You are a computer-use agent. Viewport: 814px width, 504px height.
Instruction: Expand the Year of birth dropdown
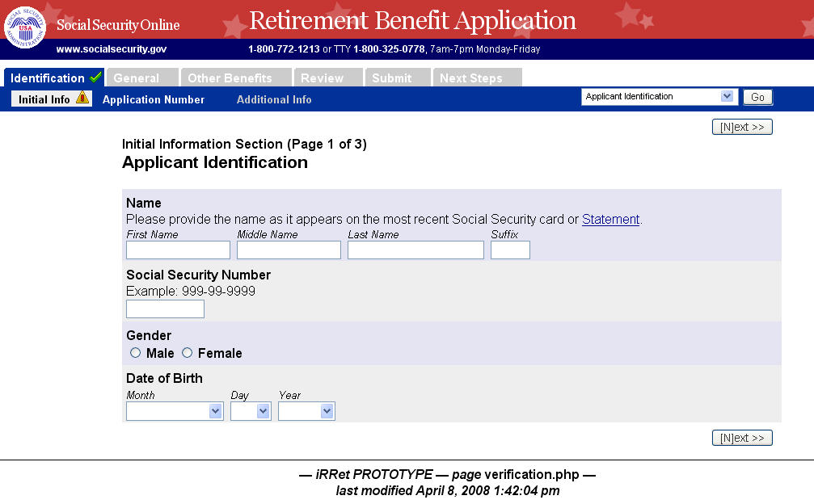coord(306,411)
